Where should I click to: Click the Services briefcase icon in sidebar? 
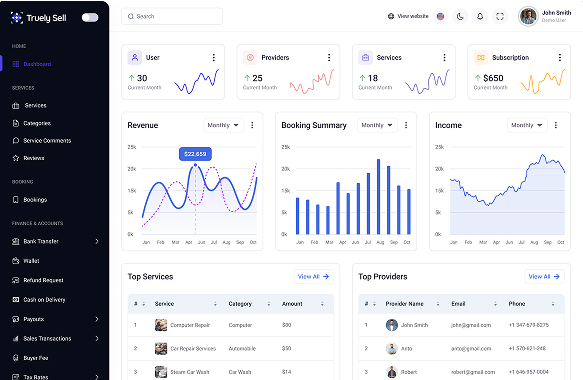click(16, 106)
